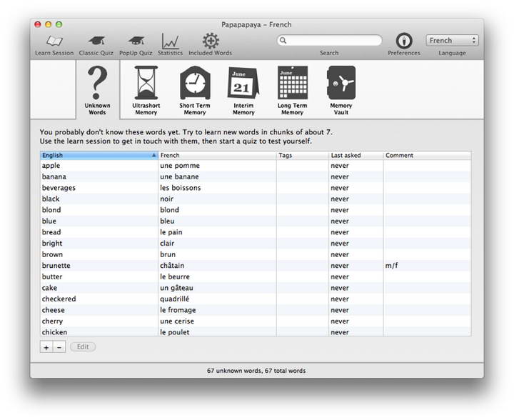Click the 'quadrillé' French cell
This screenshot has height=420, width=514.
point(217,299)
